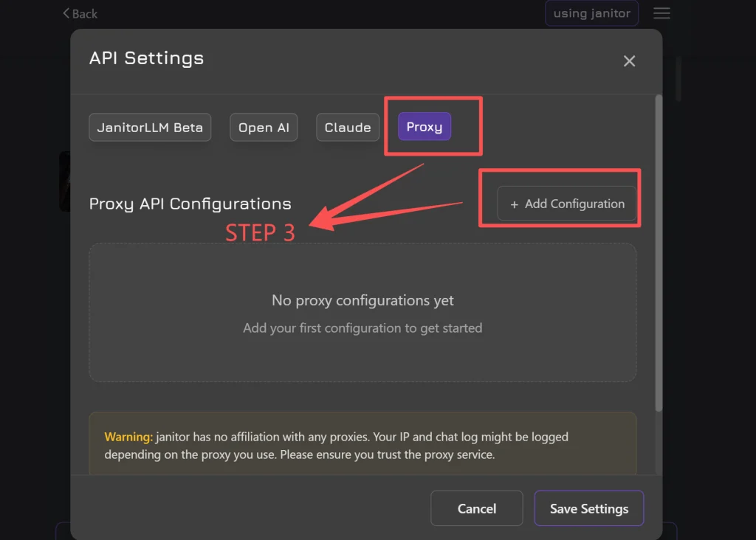Click 'Add your first configuration' text

[x=362, y=328]
